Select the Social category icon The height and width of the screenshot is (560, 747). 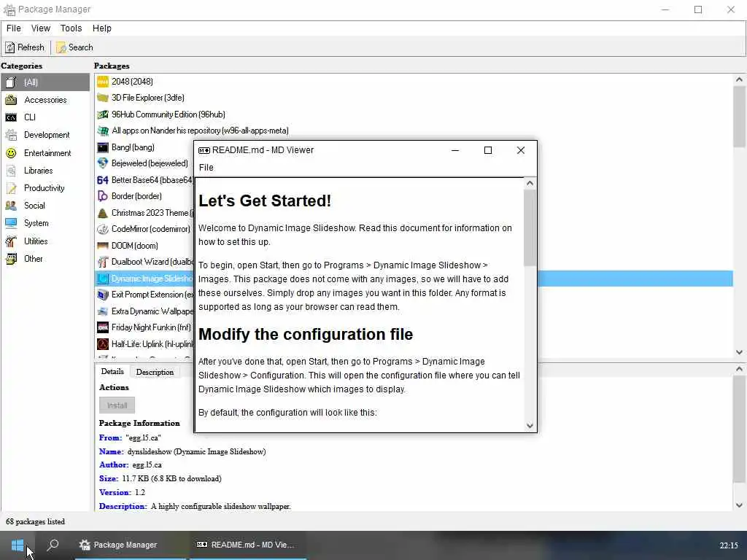[x=11, y=206]
